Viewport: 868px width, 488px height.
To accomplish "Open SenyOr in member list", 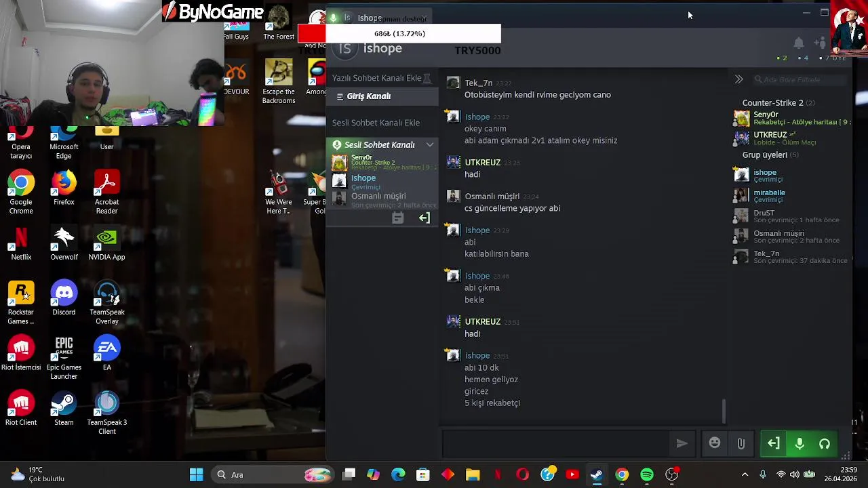I will click(x=791, y=119).
